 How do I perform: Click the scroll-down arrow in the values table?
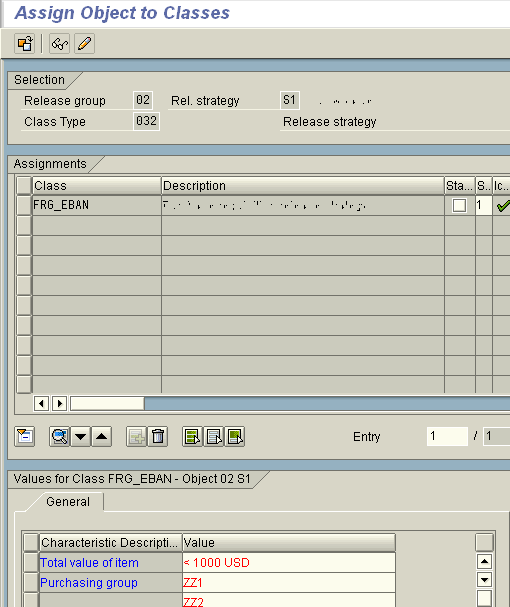tap(484, 580)
